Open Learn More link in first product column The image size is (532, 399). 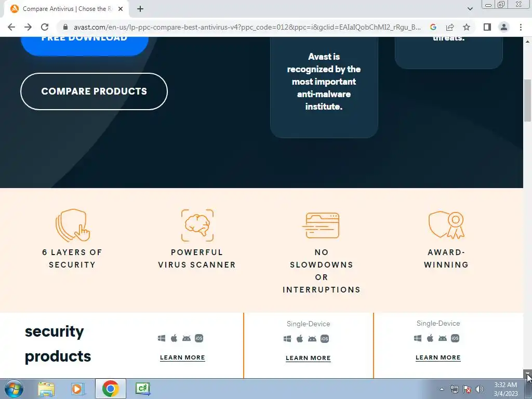(182, 357)
